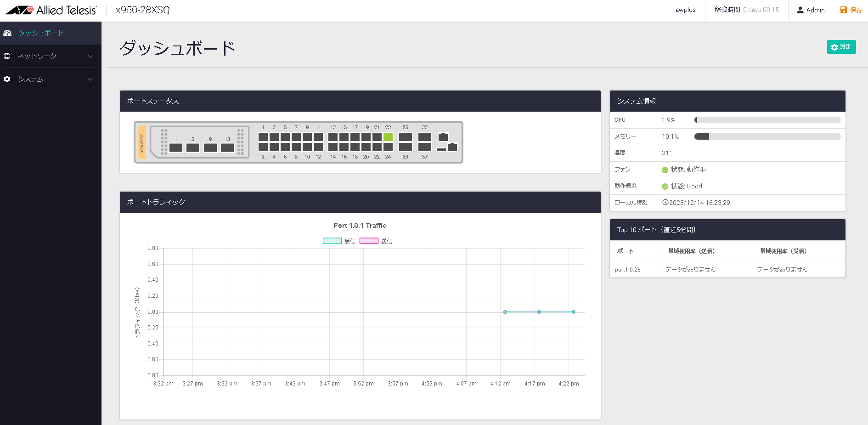Click the awplus hostname text
Viewport: 868px width, 425px height.
[685, 10]
